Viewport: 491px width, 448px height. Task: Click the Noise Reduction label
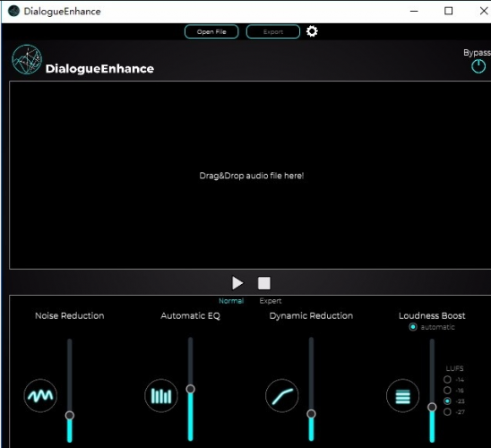pyautogui.click(x=70, y=315)
